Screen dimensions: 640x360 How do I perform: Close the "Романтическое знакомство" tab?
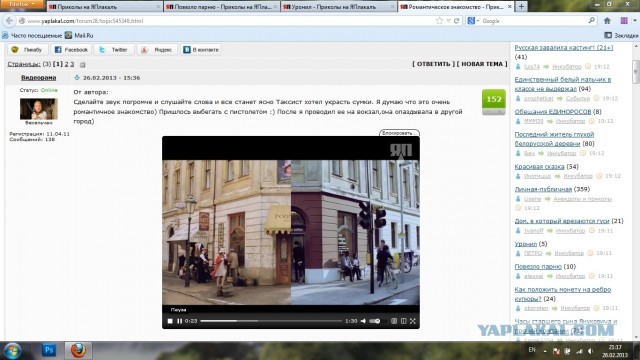[509, 7]
